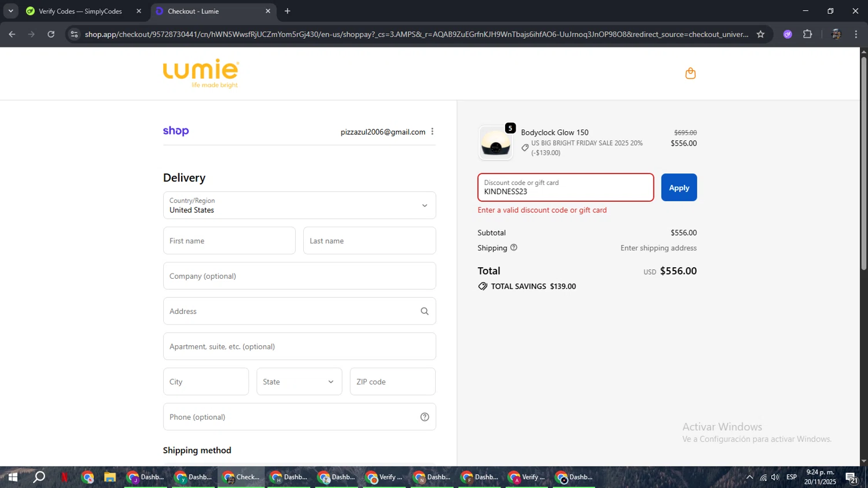The width and height of the screenshot is (868, 488).
Task: Click the 'Enter shipping address' text
Action: click(x=659, y=248)
